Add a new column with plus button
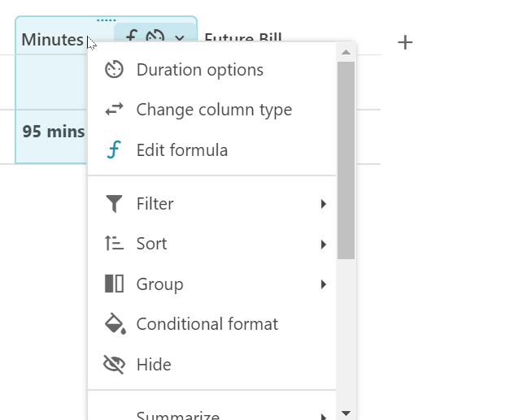The height and width of the screenshot is (420, 514). tap(405, 42)
